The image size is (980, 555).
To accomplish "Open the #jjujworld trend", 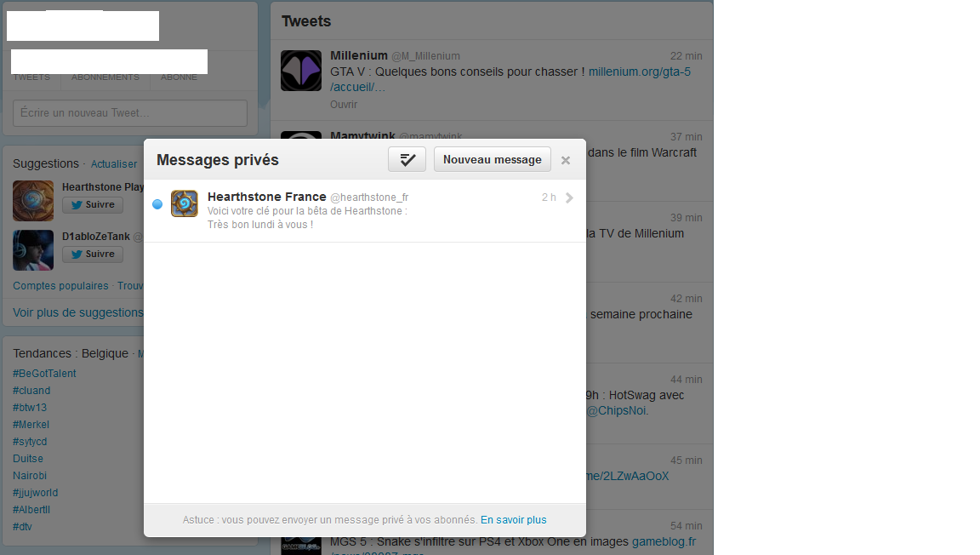I will tap(35, 492).
